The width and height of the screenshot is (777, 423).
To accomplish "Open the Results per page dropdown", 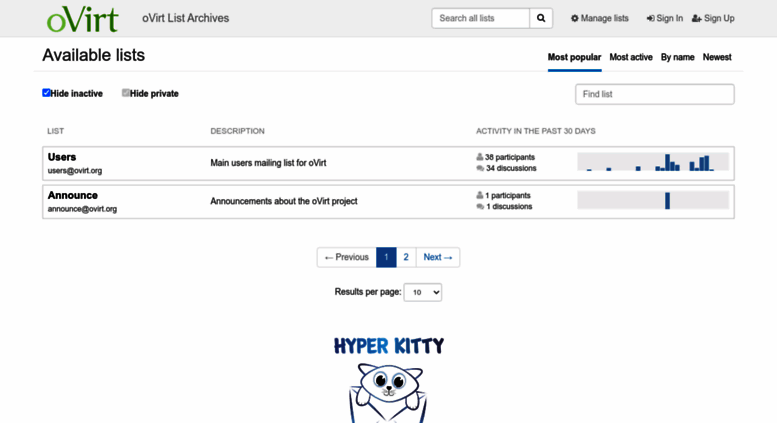I will click(x=423, y=292).
